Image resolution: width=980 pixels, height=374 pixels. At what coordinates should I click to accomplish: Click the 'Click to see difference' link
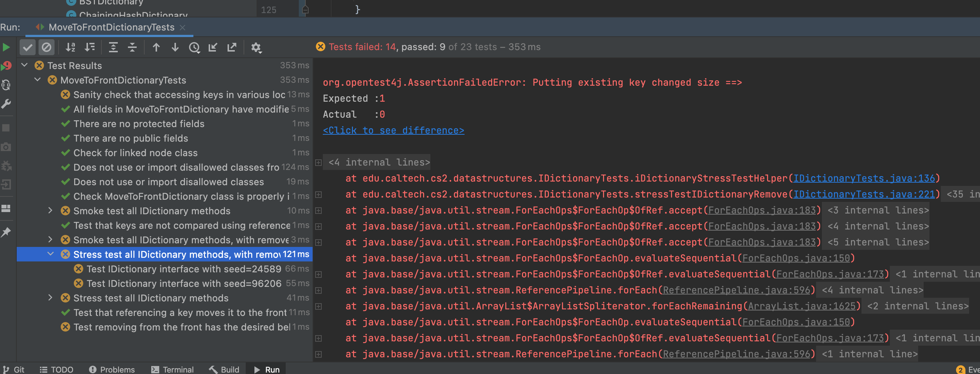[x=393, y=130]
